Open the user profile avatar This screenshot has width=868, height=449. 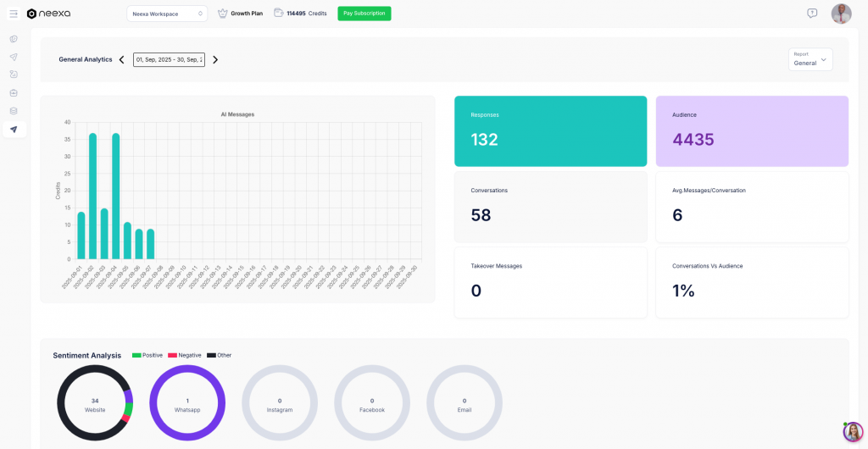coord(841,14)
